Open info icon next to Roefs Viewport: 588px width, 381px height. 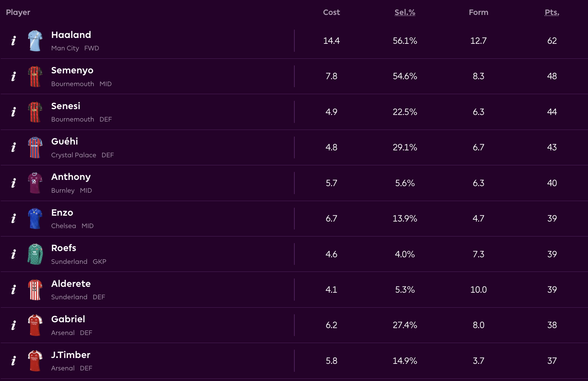pos(13,254)
